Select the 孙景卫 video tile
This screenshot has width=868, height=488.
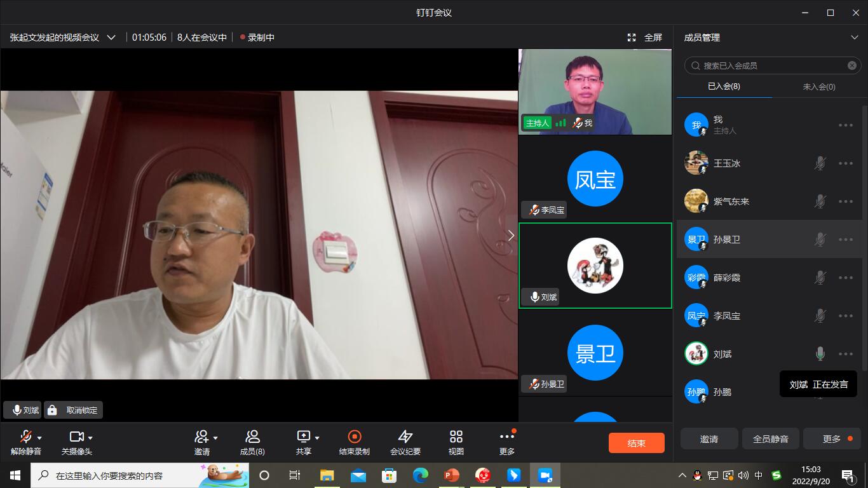point(595,353)
